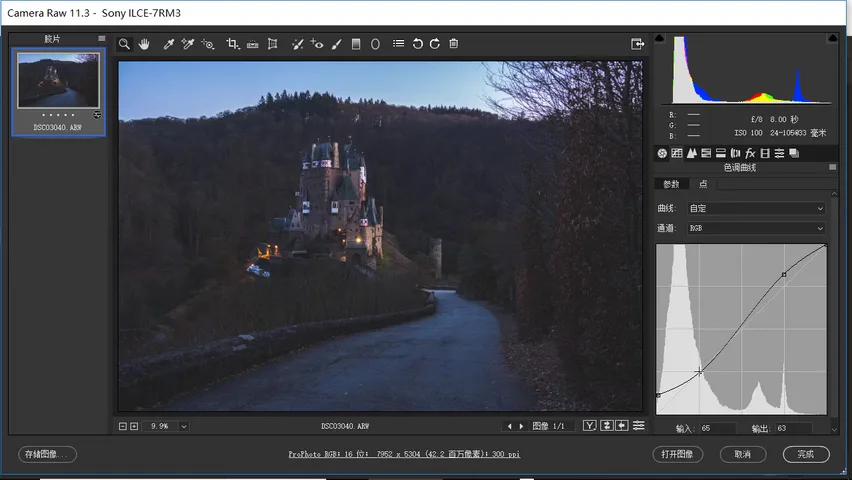
Task: Click the zoom in plus button
Action: 134,426
